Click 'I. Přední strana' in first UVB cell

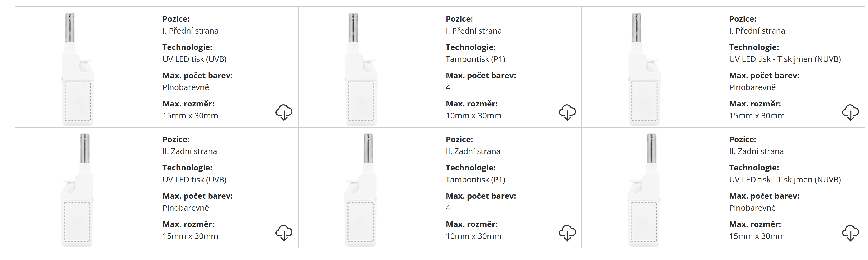click(x=190, y=31)
